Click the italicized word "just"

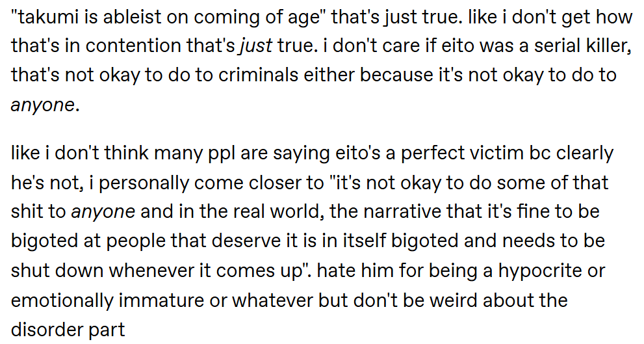255,47
